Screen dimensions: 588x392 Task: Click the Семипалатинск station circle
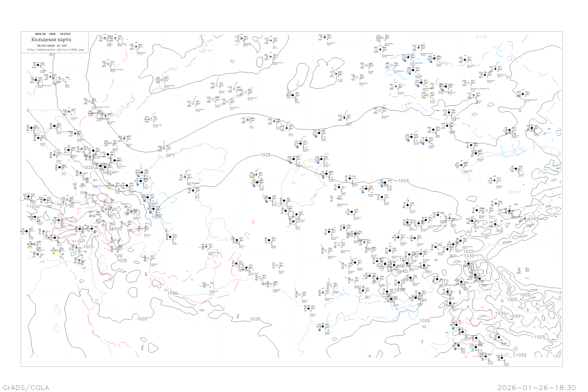523,94
